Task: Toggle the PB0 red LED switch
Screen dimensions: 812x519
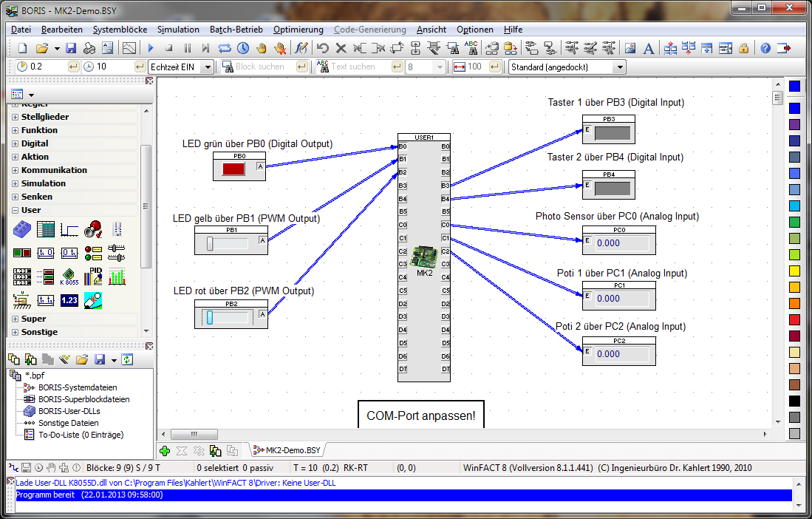Action: coord(233,169)
